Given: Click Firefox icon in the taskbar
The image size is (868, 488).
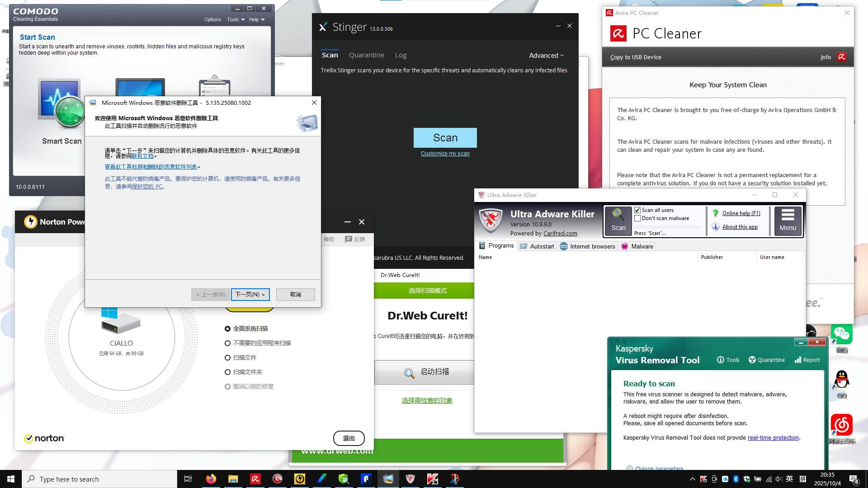Looking at the screenshot, I should pyautogui.click(x=211, y=479).
